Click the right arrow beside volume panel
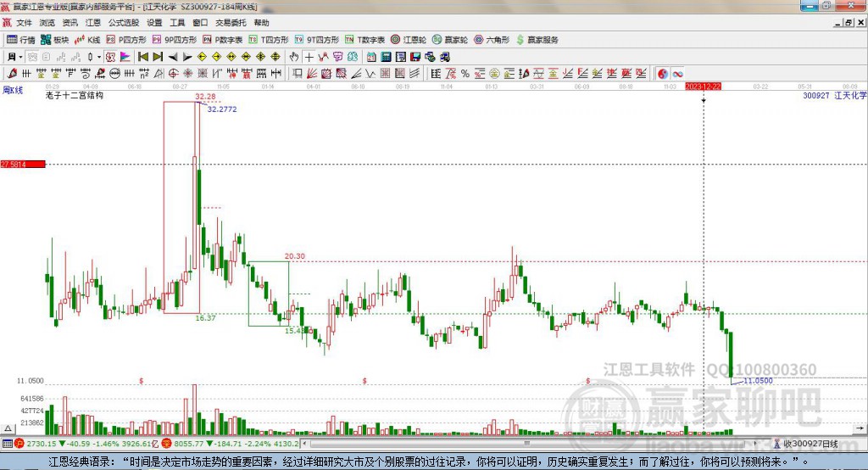 point(860,428)
